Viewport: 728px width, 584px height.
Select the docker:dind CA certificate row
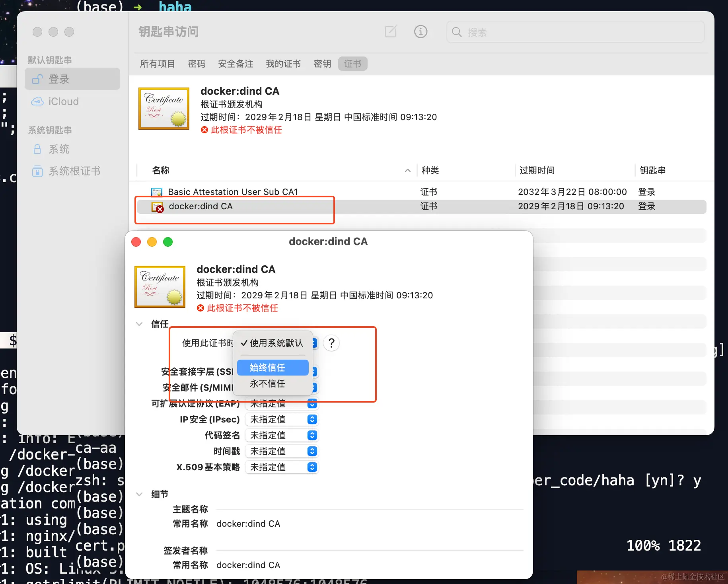[x=422, y=207]
